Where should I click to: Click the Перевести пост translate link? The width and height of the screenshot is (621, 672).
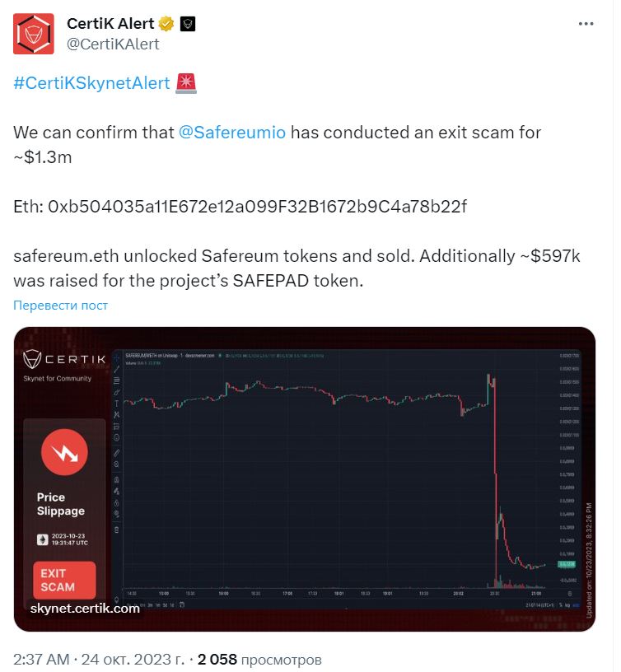click(60, 306)
